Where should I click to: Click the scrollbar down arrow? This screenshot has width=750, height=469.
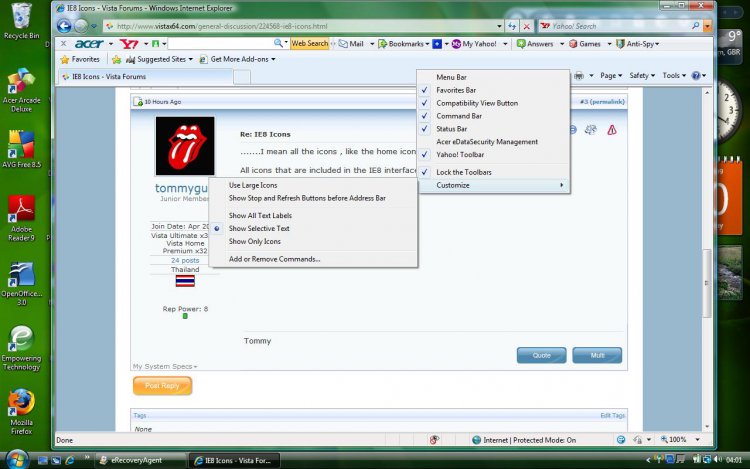point(707,426)
